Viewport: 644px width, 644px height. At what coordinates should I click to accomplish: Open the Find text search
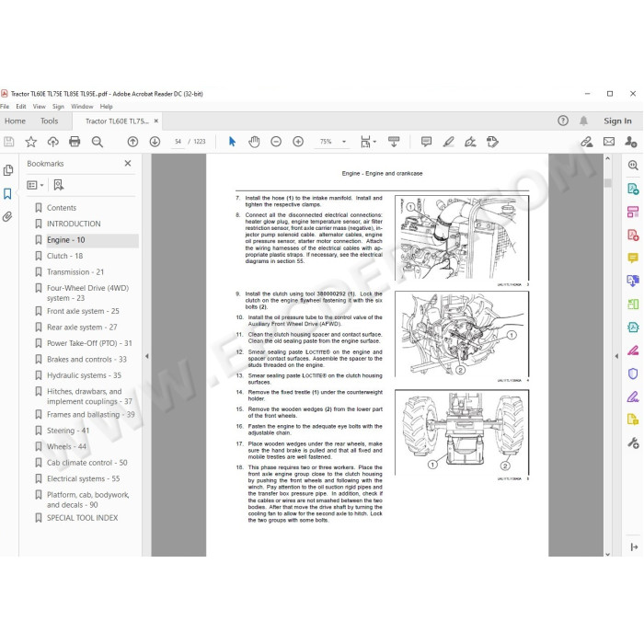[x=98, y=142]
